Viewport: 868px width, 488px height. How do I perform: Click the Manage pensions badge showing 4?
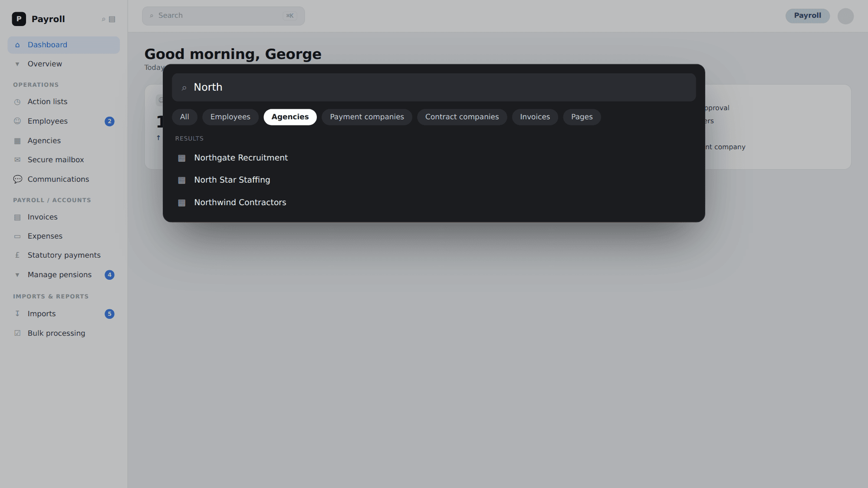point(109,275)
